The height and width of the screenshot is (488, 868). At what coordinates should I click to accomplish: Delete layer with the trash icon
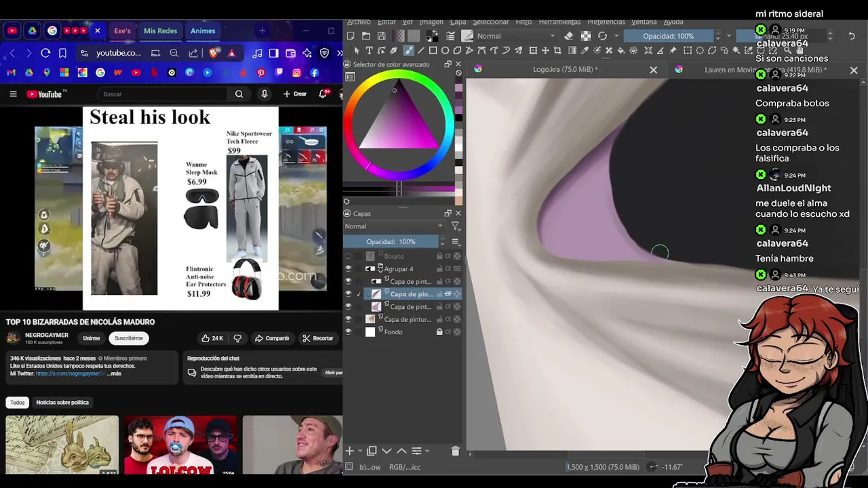(x=455, y=451)
